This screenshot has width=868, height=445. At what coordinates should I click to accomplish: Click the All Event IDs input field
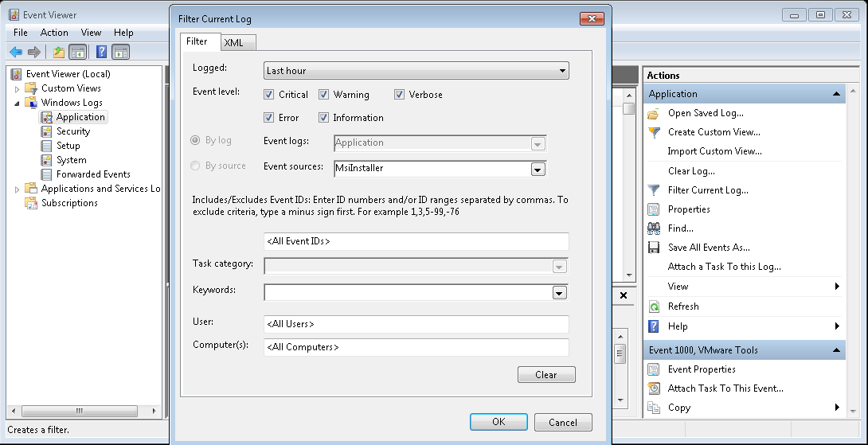coord(416,241)
